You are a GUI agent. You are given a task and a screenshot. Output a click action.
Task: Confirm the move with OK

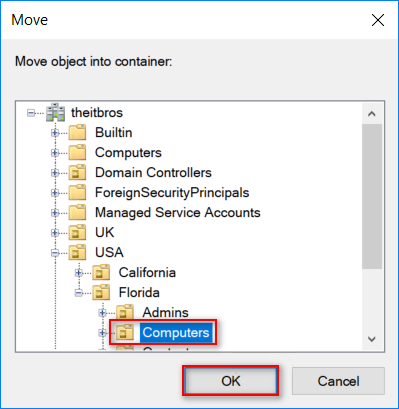click(230, 381)
